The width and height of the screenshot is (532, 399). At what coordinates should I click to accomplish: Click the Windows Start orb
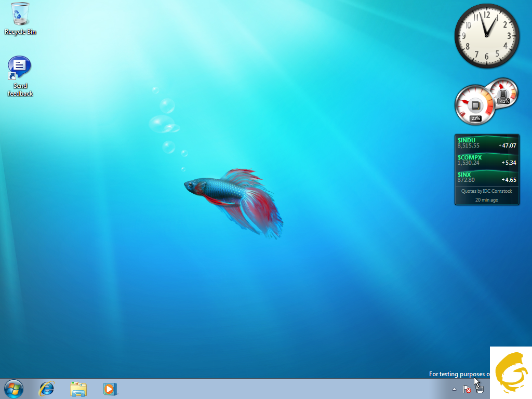14,388
